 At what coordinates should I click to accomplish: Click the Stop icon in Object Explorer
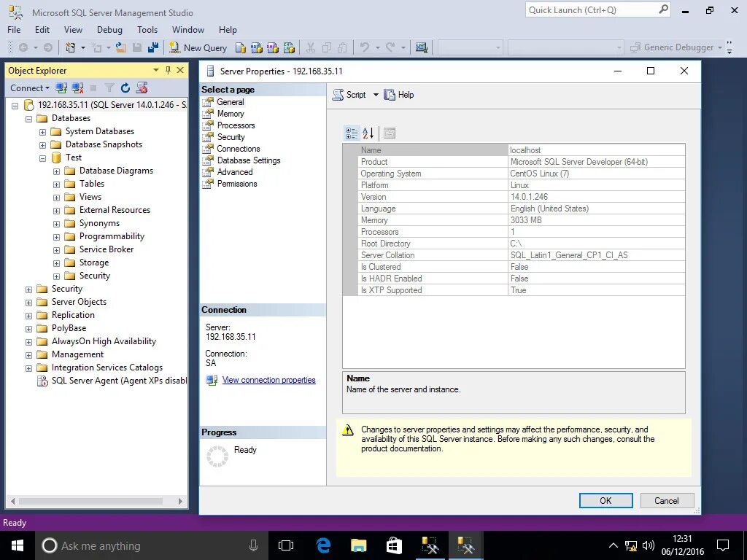point(93,88)
